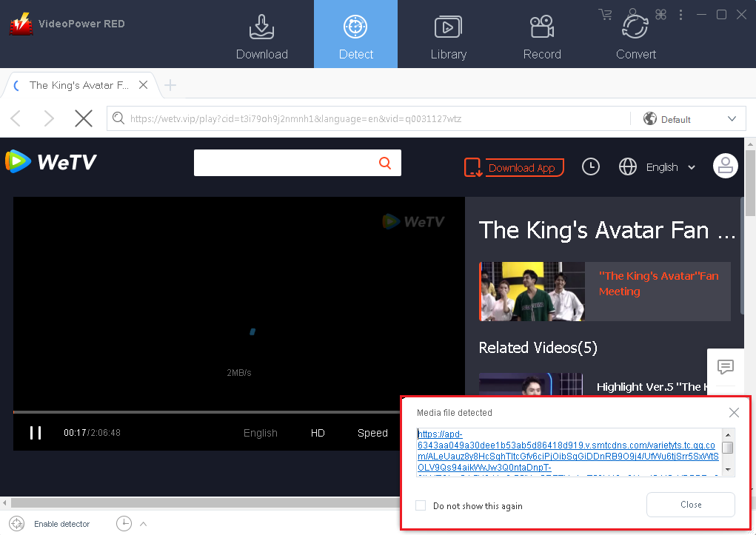Click the detected media URL link
The height and width of the screenshot is (535, 756).
pos(568,451)
